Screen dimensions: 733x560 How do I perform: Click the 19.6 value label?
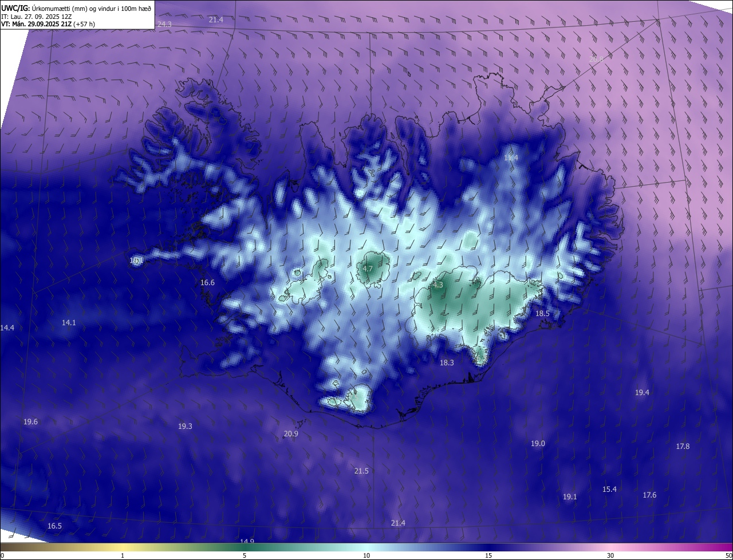pos(30,422)
